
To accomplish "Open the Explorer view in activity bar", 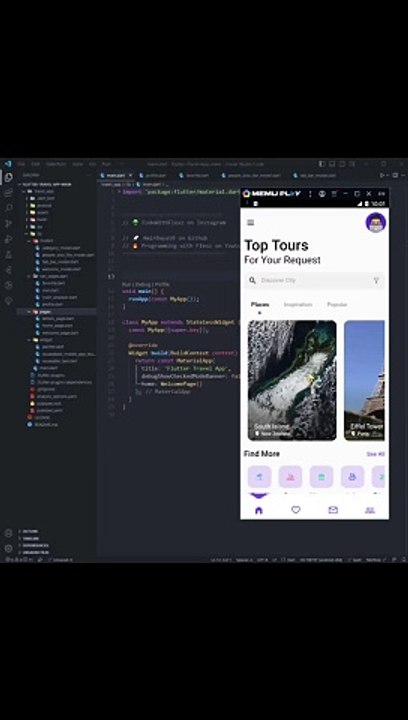I will (8, 178).
